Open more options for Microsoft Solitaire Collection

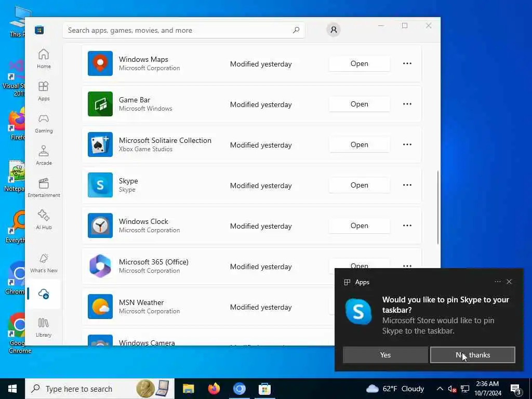click(407, 144)
